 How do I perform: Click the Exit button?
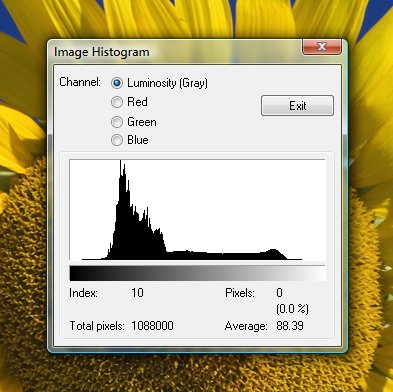(x=297, y=106)
